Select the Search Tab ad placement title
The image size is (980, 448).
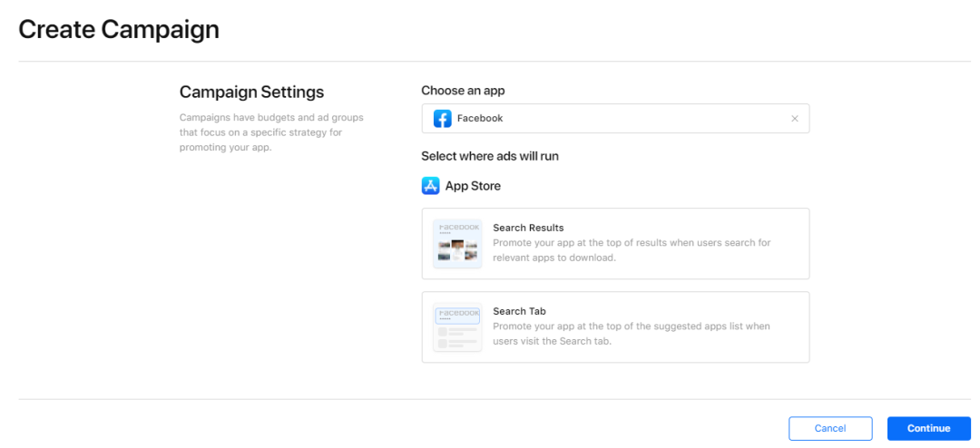tap(519, 311)
